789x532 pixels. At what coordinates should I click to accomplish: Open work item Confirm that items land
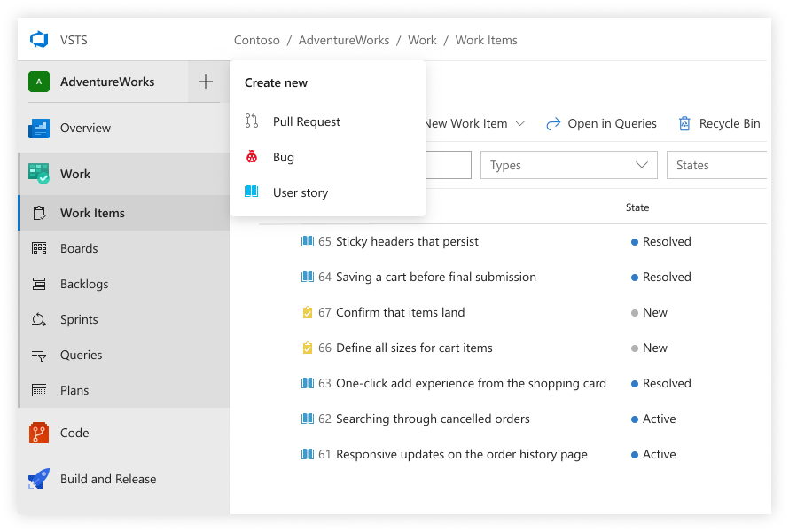400,313
